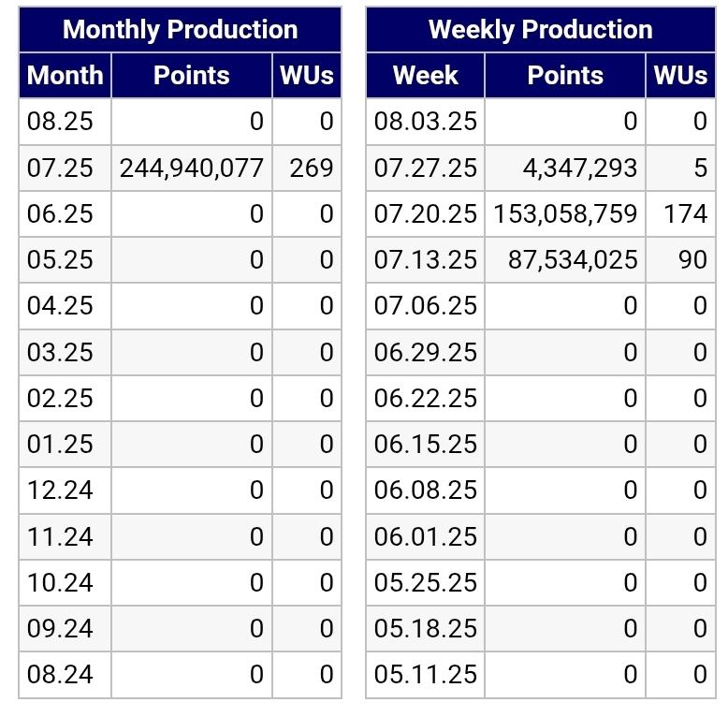Click Points header in Weekly Production table
Image resolution: width=728 pixels, height=717 pixels.
[x=565, y=76]
